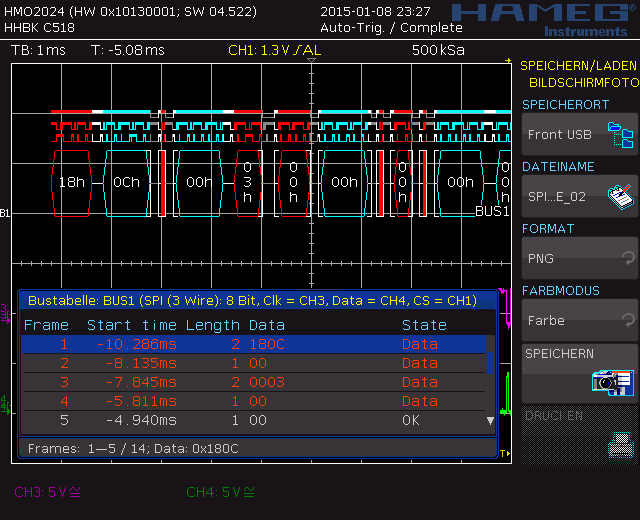The height and width of the screenshot is (520, 640).
Task: Click the greyed-out printer icon
Action: tap(621, 445)
